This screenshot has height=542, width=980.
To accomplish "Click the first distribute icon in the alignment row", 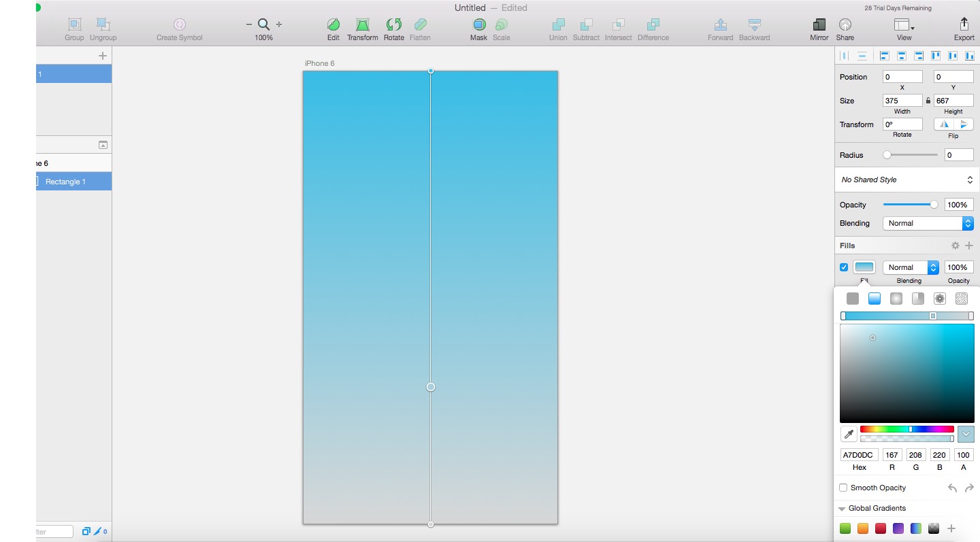I will click(845, 56).
